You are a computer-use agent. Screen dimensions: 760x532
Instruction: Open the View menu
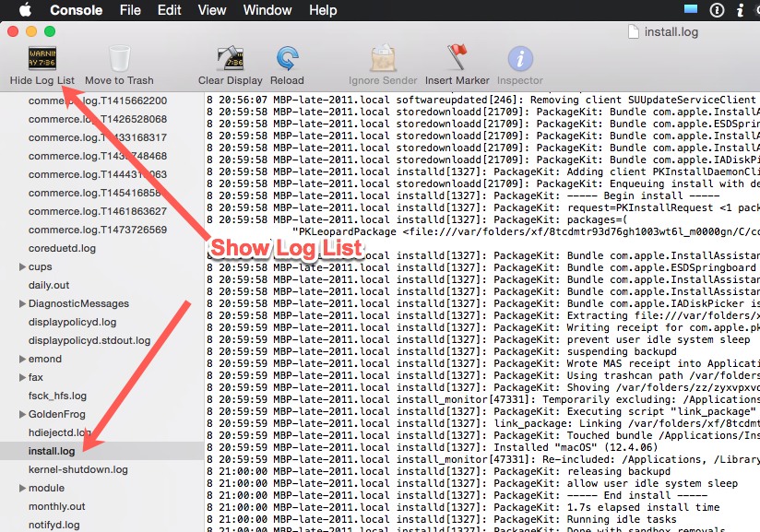pyautogui.click(x=212, y=10)
